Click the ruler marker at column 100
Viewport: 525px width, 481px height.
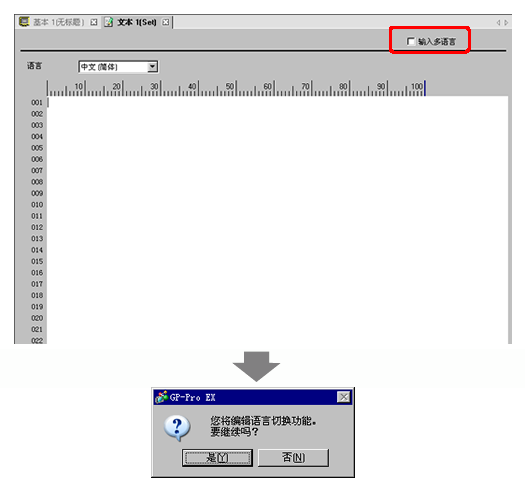(425, 88)
